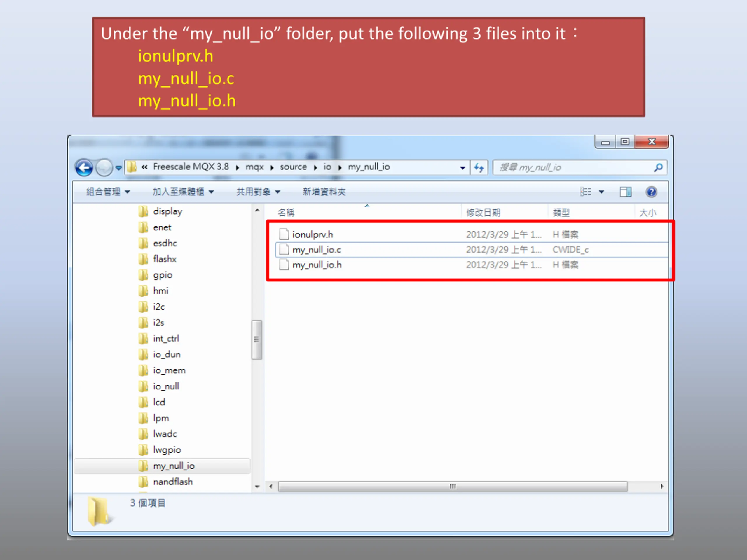Toggle the preview pane icon
This screenshot has width=747, height=560.
click(x=625, y=192)
